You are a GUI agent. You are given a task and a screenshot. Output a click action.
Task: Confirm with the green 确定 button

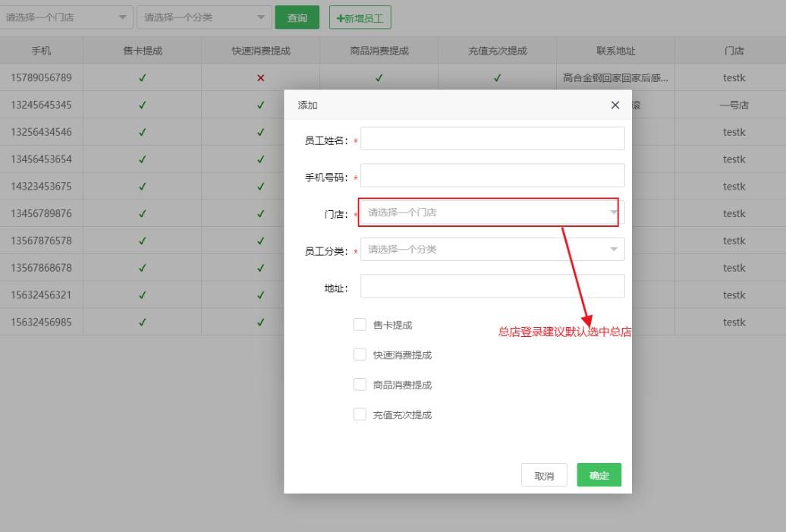(x=599, y=475)
